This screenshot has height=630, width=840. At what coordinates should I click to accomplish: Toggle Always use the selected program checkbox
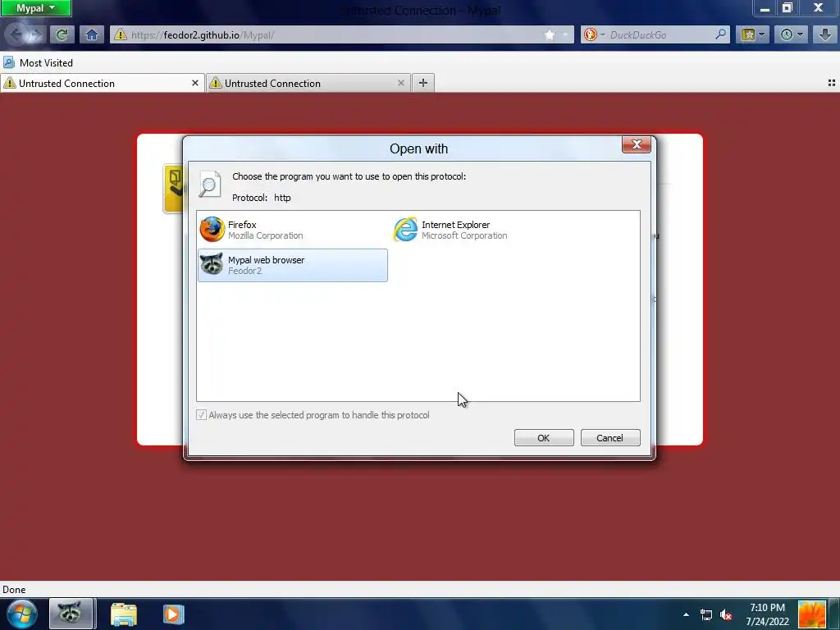coord(202,414)
